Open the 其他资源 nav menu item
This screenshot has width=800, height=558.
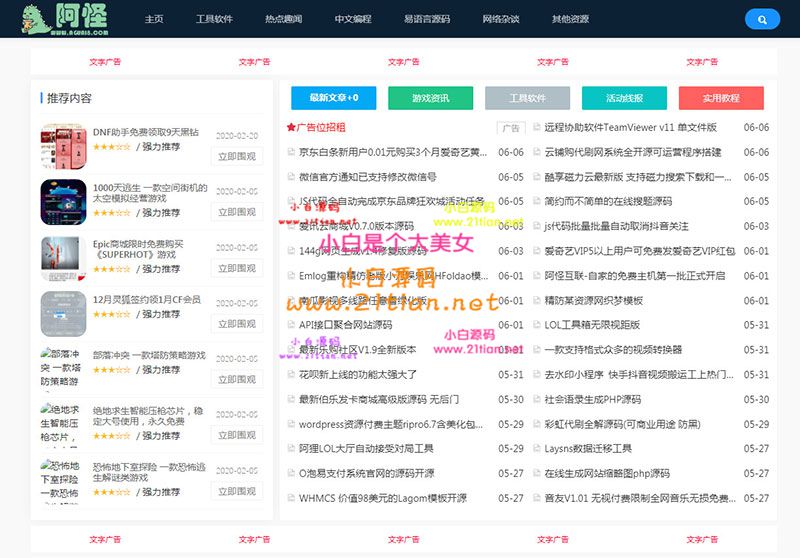[x=570, y=19]
